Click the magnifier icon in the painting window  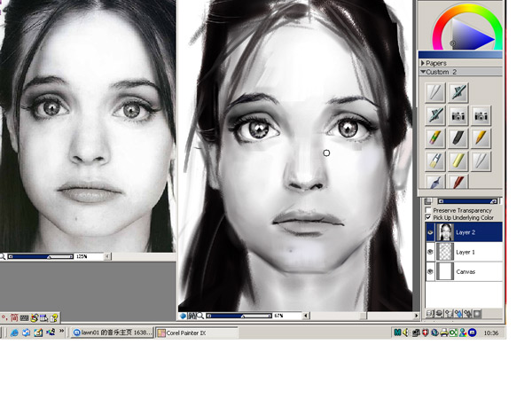200,316
